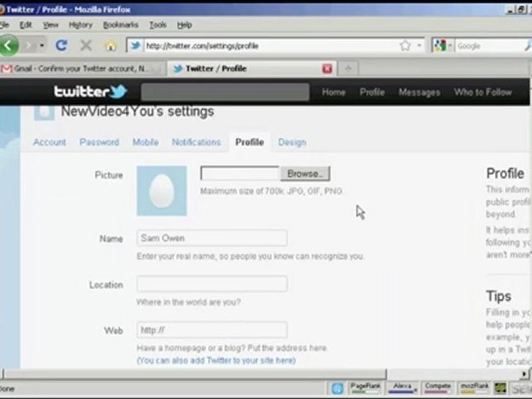Switch to the Account settings tab
The height and width of the screenshot is (399, 532).
click(x=49, y=142)
